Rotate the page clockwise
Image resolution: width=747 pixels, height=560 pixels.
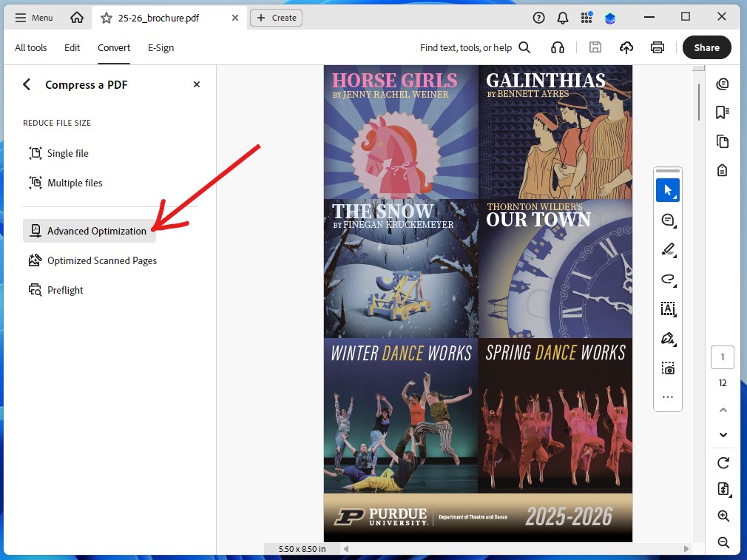[x=723, y=462]
